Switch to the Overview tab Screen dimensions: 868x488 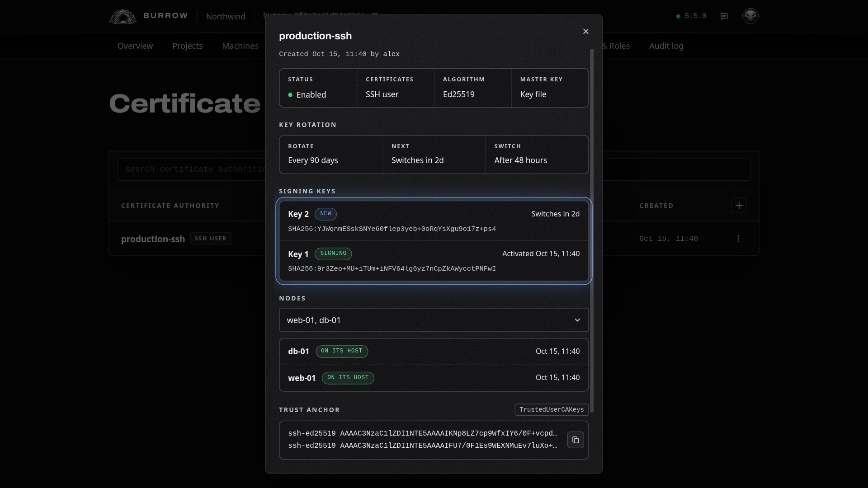coord(135,46)
